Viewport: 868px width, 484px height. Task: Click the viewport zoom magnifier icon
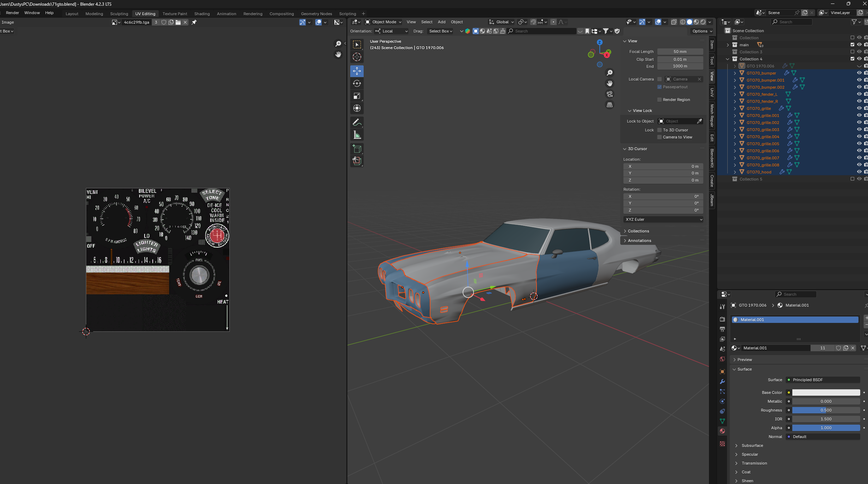[x=610, y=73]
